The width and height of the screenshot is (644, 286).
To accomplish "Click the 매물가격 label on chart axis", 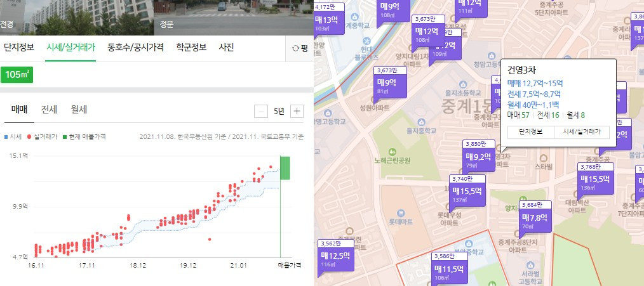I will click(290, 266).
